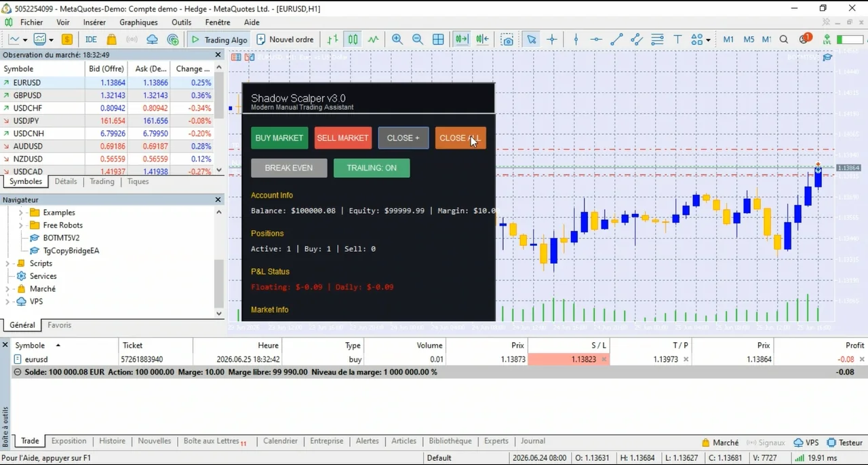Take a chart screenshot with camera icon

[x=507, y=39]
